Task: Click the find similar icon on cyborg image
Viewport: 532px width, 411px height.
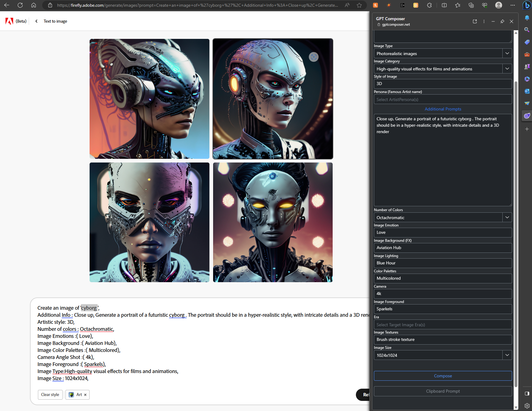Action: pyautogui.click(x=313, y=57)
